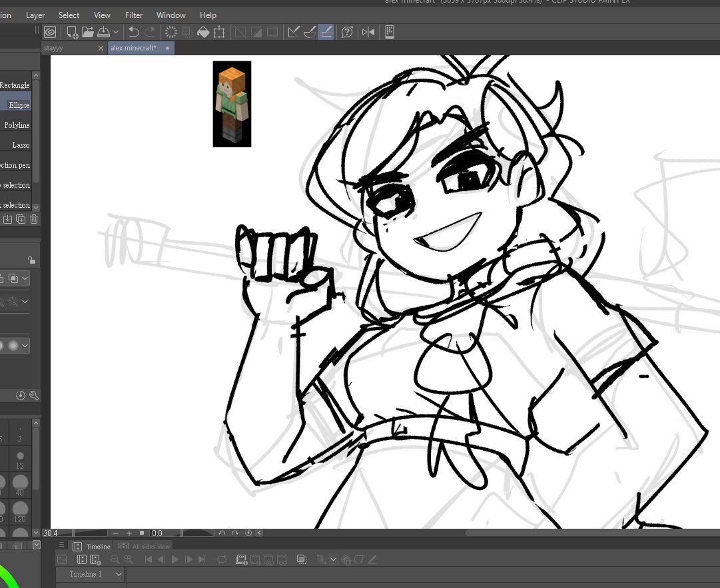Viewport: 720px width, 588px height.
Task: Open the Layer menu
Action: [x=35, y=15]
